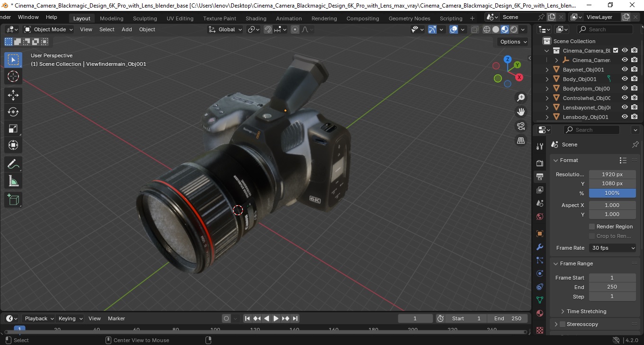The image size is (644, 345).
Task: Toggle proportional editing
Action: click(295, 29)
